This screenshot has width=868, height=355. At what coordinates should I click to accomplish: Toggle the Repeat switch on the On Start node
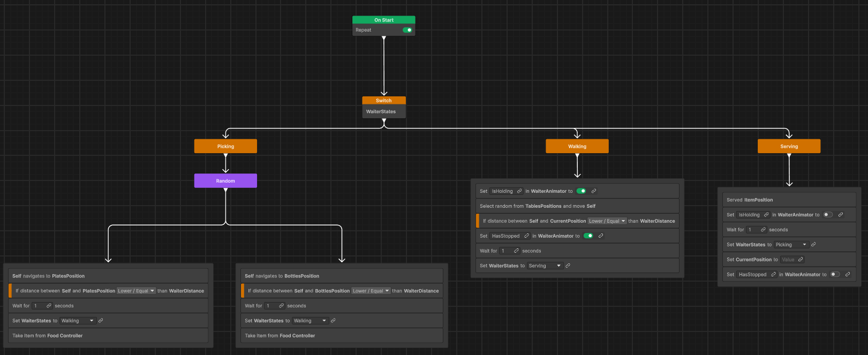coord(407,30)
